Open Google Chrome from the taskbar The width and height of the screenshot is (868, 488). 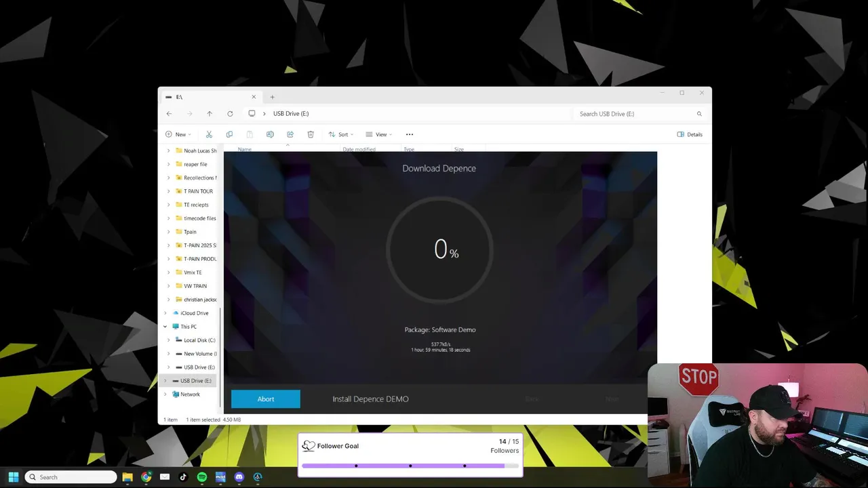click(x=146, y=477)
